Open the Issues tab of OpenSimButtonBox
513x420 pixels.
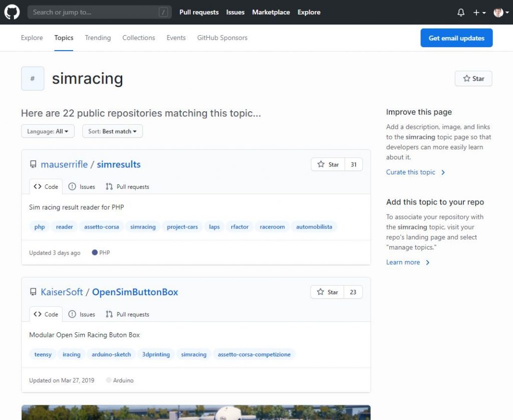[x=82, y=314]
